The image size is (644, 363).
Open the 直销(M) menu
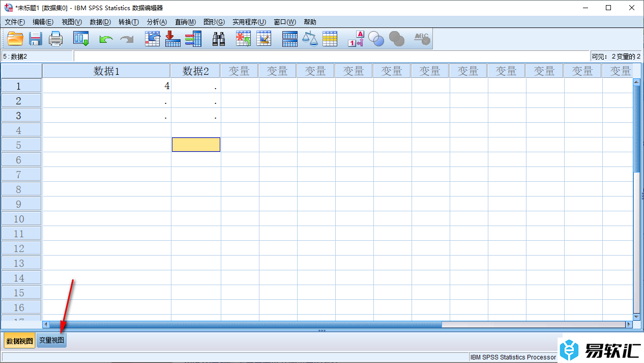pyautogui.click(x=185, y=22)
